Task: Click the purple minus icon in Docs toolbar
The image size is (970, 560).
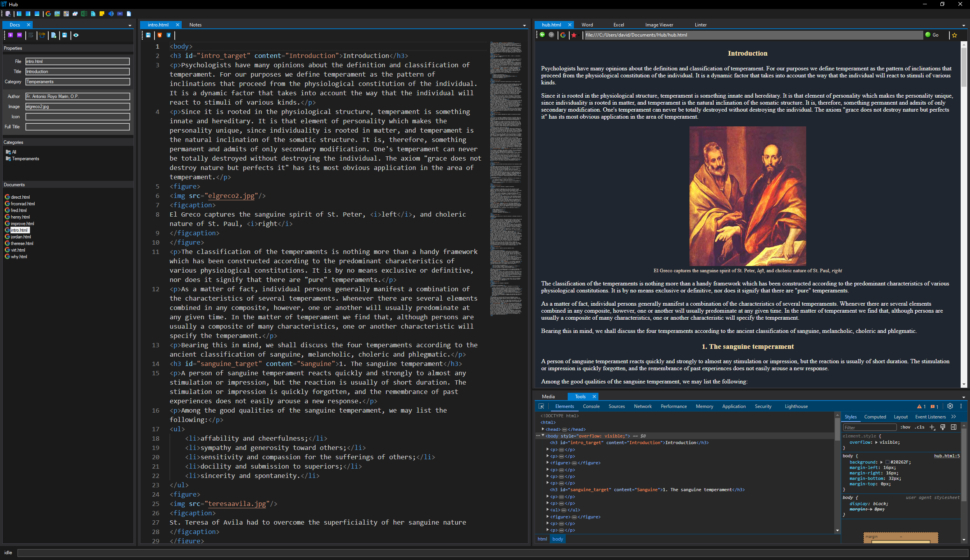Action: 19,35
